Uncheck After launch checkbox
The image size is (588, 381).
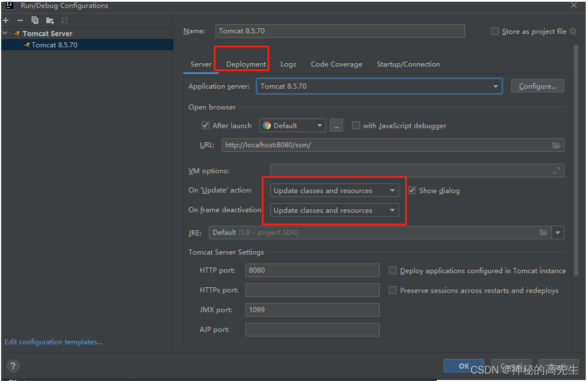point(205,125)
